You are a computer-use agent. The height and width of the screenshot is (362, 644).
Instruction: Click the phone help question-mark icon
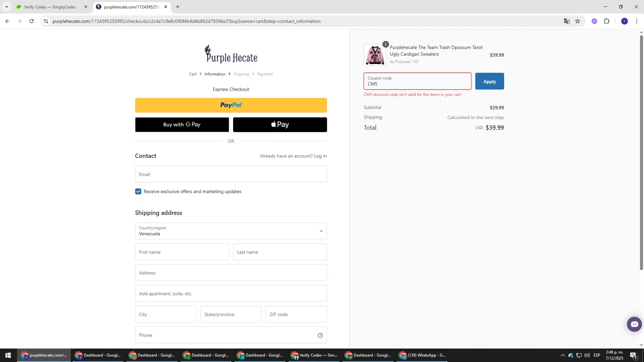click(x=320, y=335)
